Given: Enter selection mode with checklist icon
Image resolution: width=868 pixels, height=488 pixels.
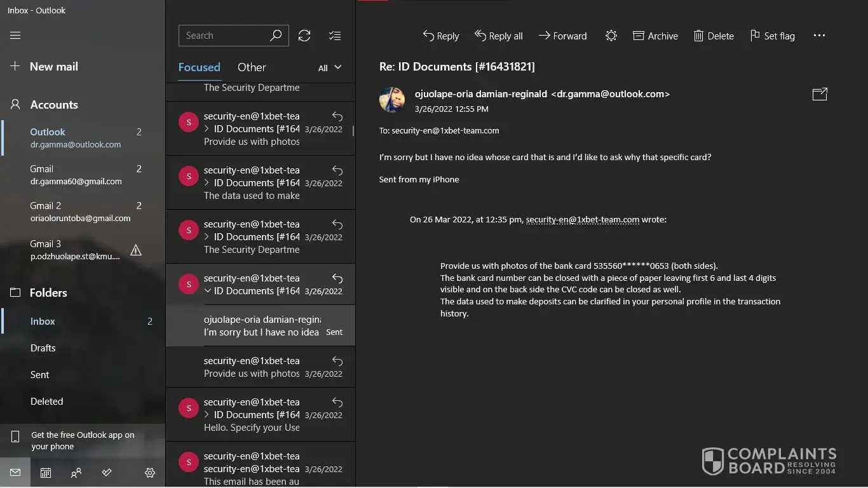Looking at the screenshot, I should pos(335,36).
